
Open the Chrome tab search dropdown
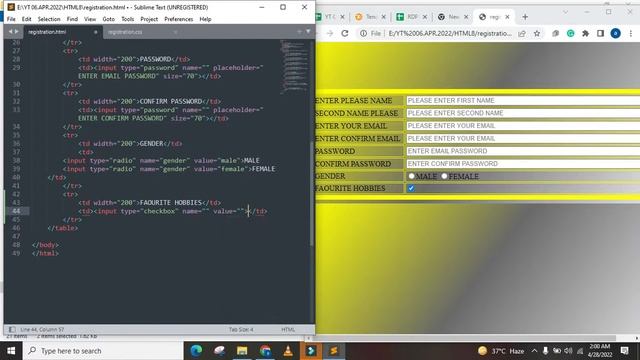click(x=565, y=12)
